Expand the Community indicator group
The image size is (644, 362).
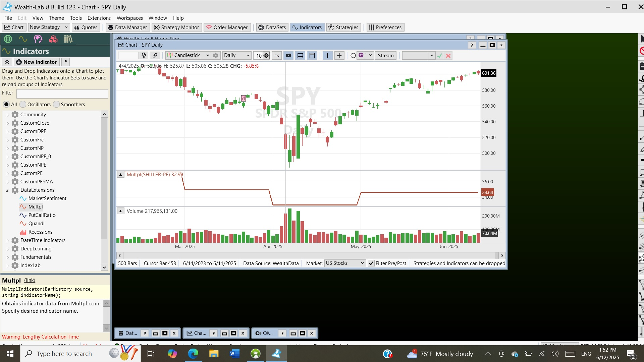(x=7, y=115)
